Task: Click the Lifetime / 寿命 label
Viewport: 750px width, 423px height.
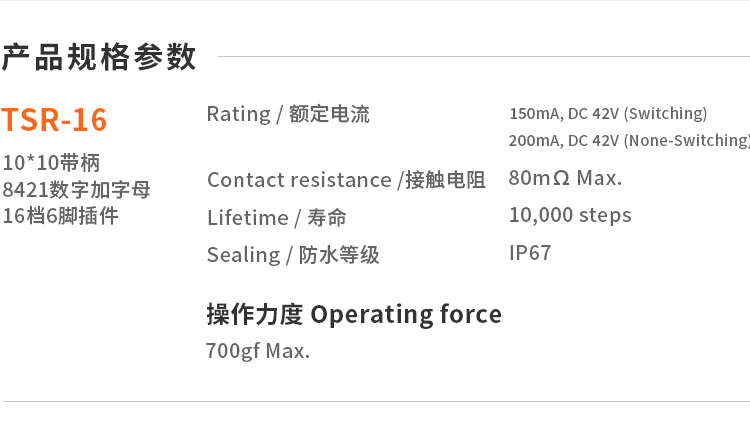Action: 277,218
